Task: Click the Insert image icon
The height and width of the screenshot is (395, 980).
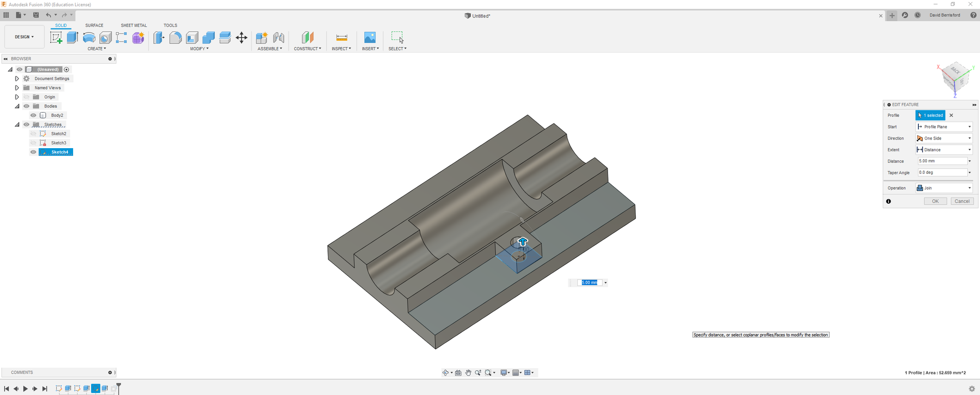Action: point(370,38)
